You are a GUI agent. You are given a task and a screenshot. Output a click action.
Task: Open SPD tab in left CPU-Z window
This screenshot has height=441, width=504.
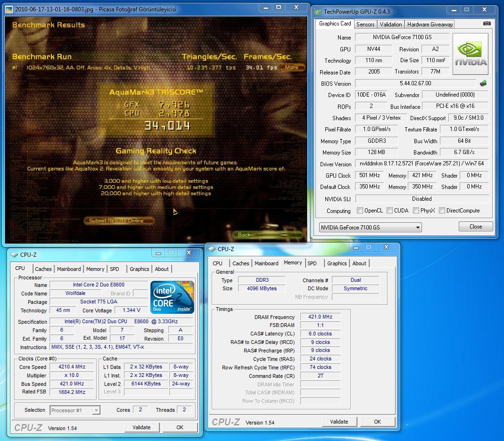115,269
